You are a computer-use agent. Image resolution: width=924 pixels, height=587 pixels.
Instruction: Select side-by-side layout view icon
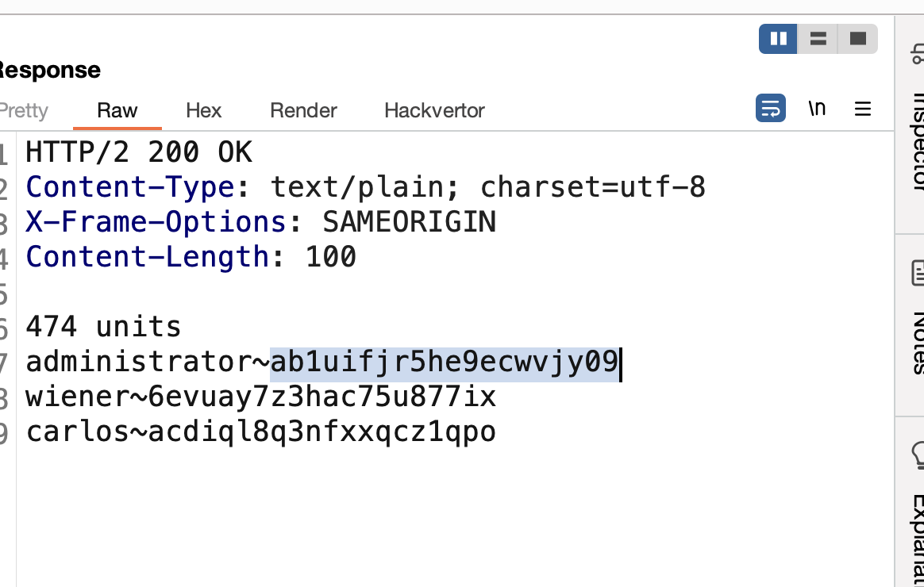click(x=778, y=39)
